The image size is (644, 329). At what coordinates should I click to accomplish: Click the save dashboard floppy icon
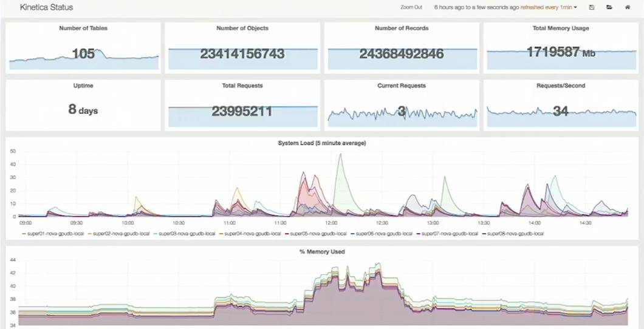(x=592, y=7)
